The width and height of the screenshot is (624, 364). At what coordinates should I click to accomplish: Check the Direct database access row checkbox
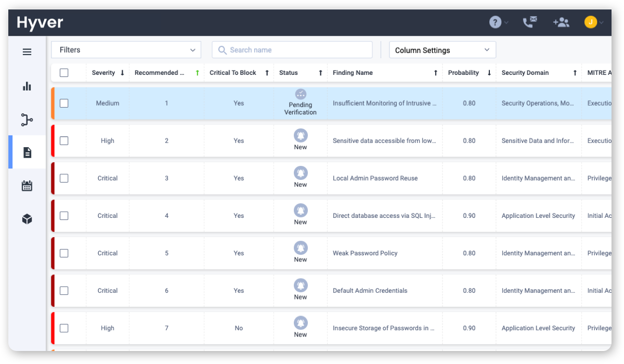click(64, 216)
